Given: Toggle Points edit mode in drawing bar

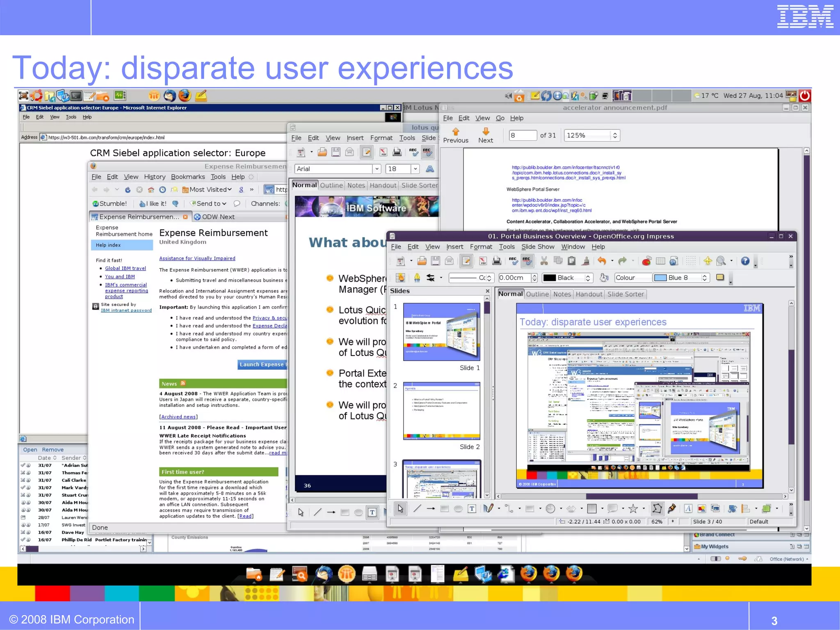Looking at the screenshot, I should pos(657,509).
